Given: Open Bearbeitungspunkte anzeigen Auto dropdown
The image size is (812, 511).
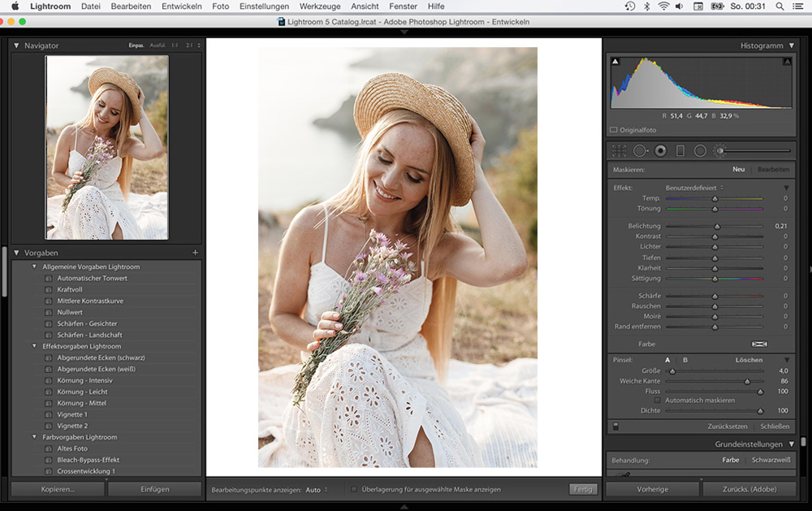Looking at the screenshot, I should click(x=317, y=490).
